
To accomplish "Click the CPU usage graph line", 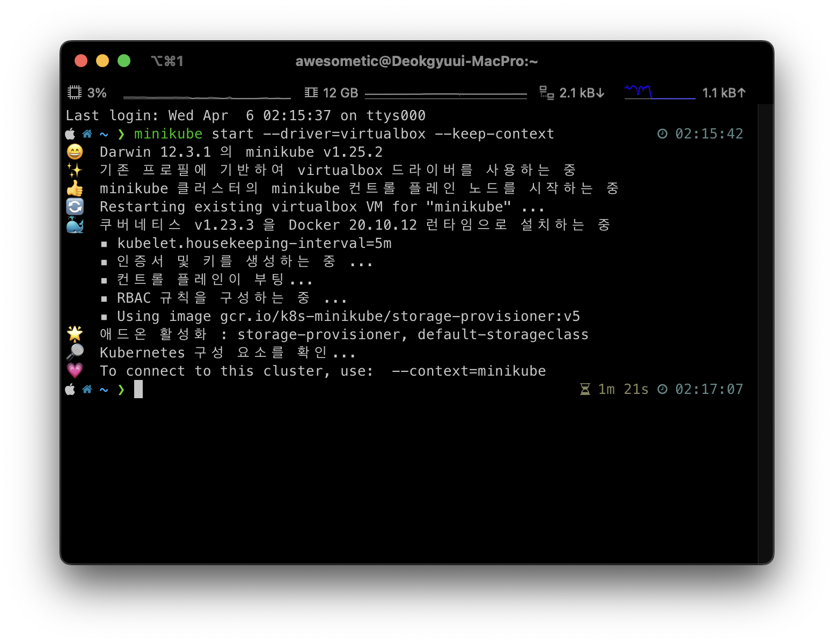I will pos(207,97).
